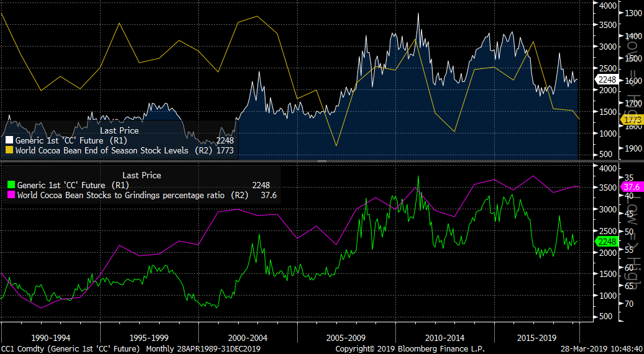
Task: Click the magenta 37.6 value tag on right axis
Action: coord(632,187)
